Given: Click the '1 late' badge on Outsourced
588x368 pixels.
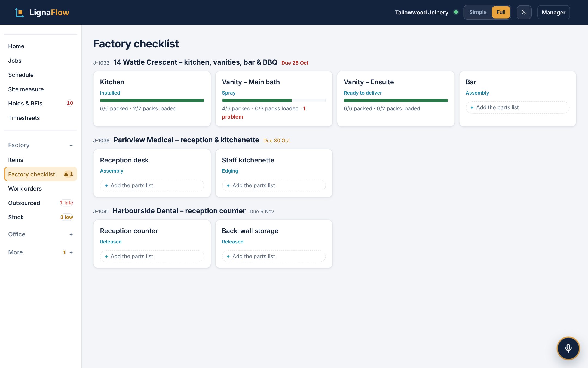Looking at the screenshot, I should click(x=66, y=203).
